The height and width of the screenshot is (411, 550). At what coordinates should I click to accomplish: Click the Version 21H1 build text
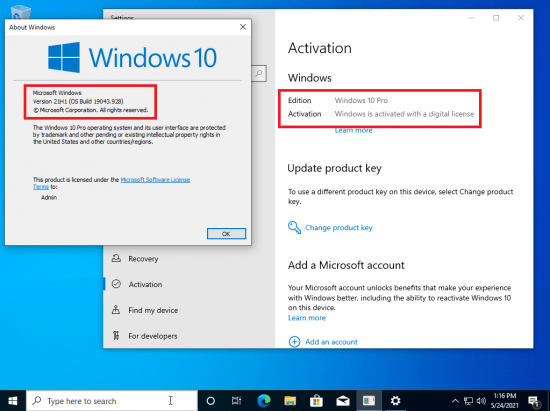click(78, 101)
